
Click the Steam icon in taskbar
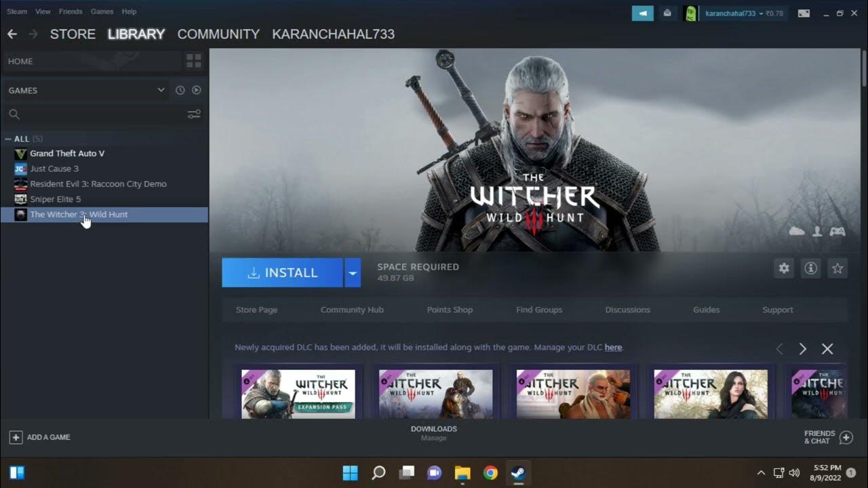tap(518, 472)
